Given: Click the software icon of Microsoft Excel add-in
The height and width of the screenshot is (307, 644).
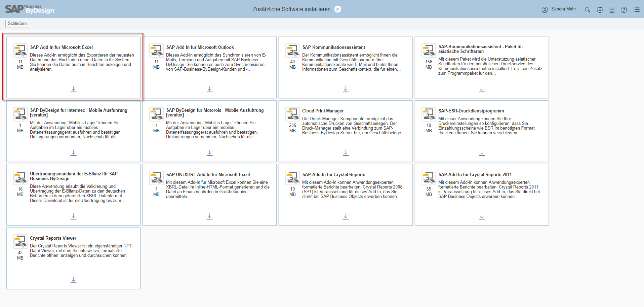Looking at the screenshot, I should [21, 50].
